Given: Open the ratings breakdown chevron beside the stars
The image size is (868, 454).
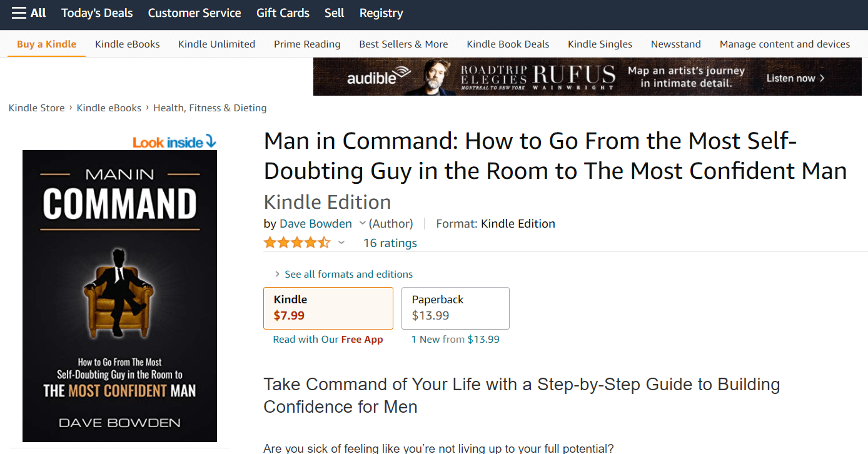Looking at the screenshot, I should (341, 242).
